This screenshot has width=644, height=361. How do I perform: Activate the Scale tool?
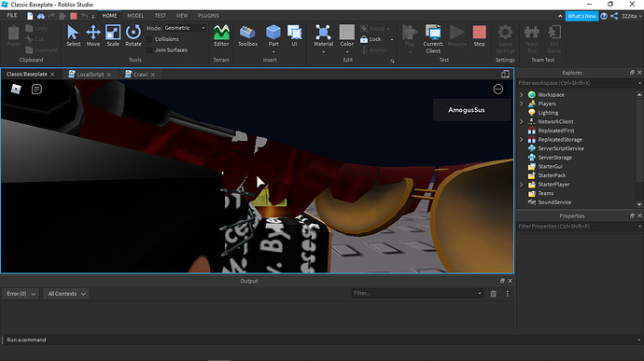coord(113,35)
